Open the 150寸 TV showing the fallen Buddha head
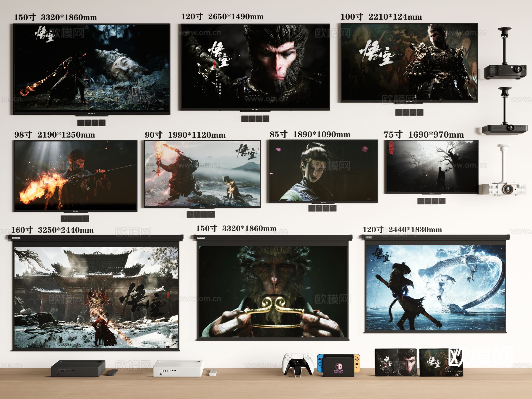Viewport: 532px width, 399px height. coord(92,69)
